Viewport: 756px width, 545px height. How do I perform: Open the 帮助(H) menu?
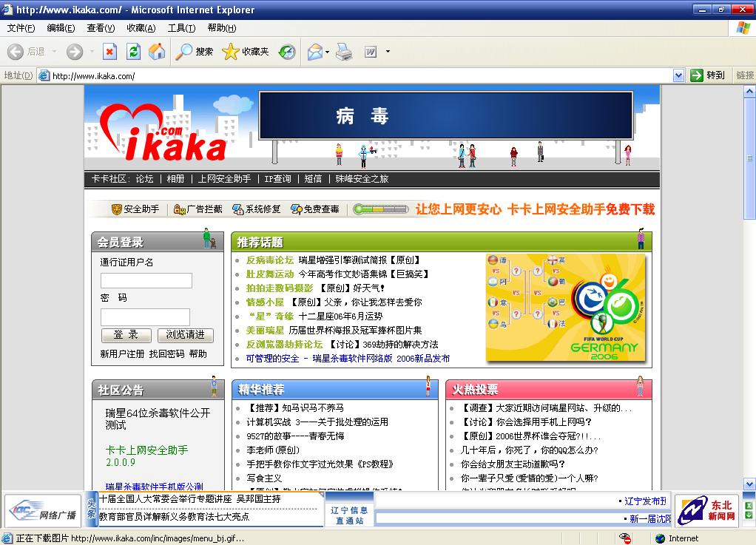[222, 28]
